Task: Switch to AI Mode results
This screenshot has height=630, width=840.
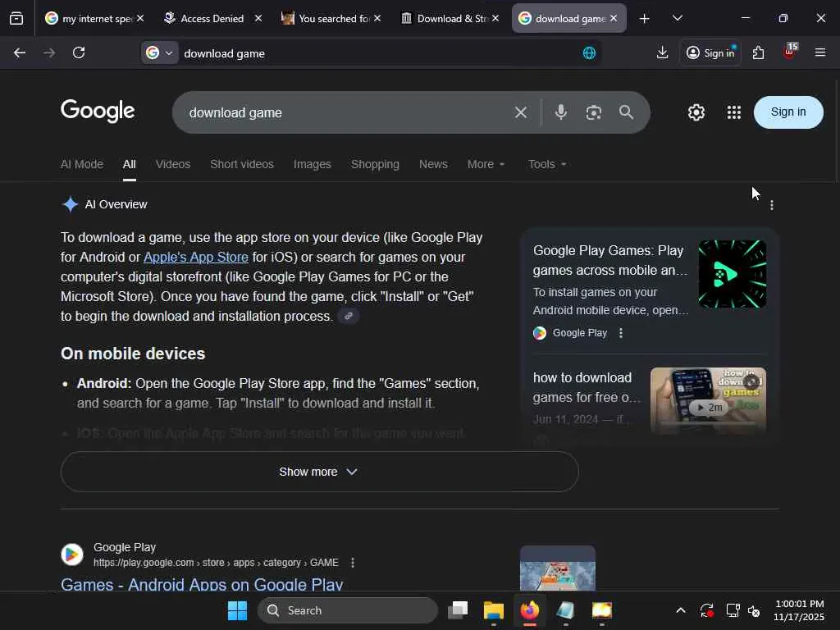Action: pos(82,164)
